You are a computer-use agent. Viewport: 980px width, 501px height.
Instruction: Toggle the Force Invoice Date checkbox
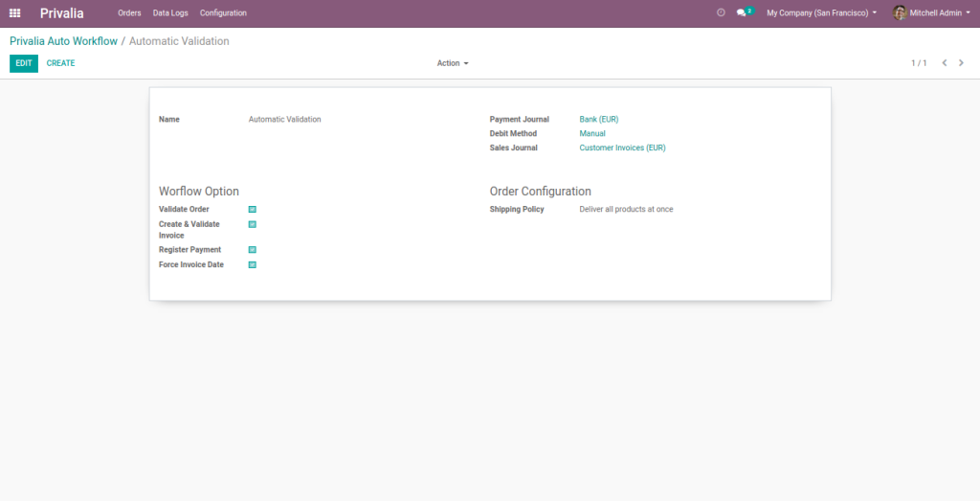[x=253, y=264]
